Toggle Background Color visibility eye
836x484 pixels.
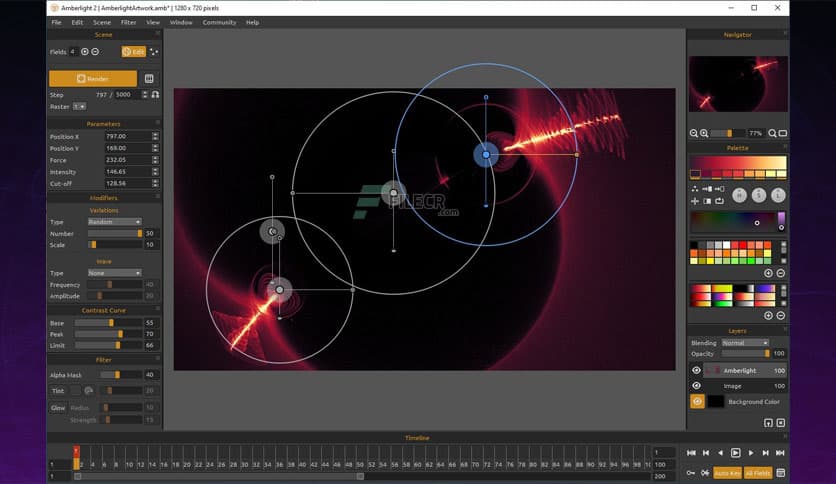click(x=697, y=401)
